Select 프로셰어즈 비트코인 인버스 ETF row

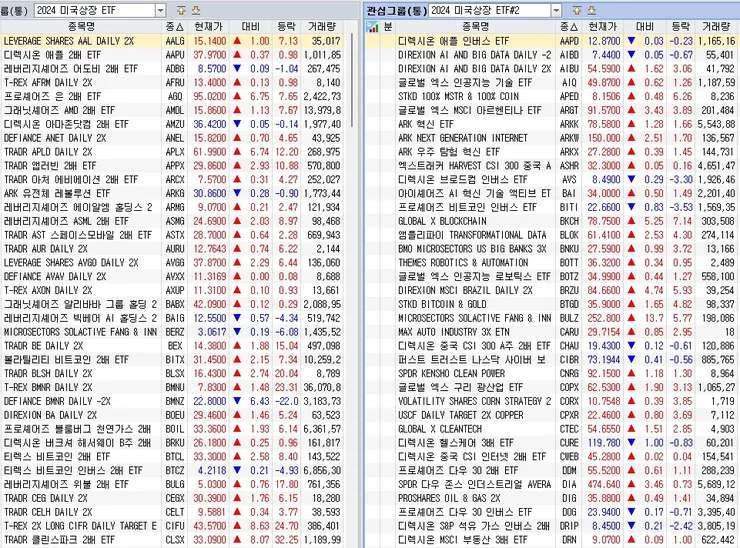[x=553, y=207]
